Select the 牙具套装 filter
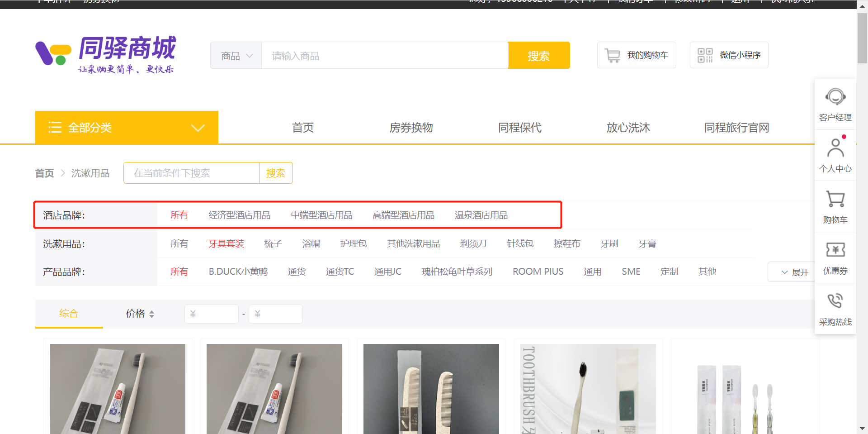 [226, 244]
